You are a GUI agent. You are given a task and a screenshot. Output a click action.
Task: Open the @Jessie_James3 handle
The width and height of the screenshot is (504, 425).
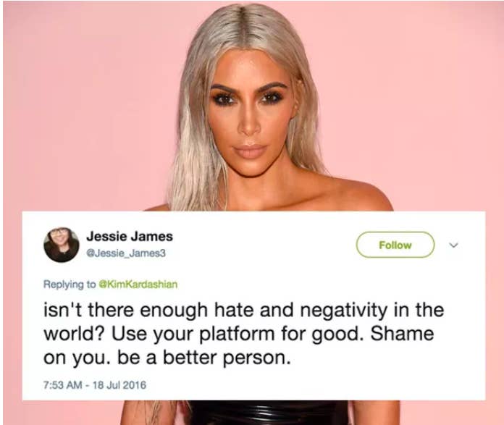126,253
